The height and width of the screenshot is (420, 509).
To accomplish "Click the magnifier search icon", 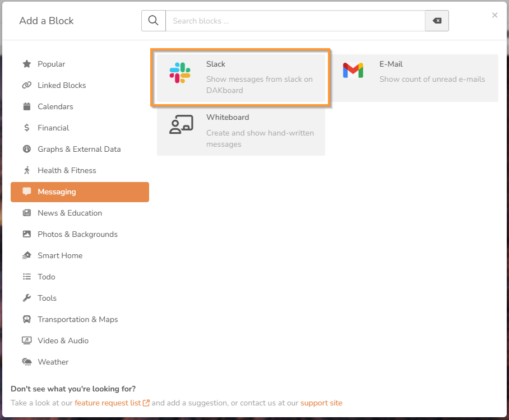I will pos(153,20).
